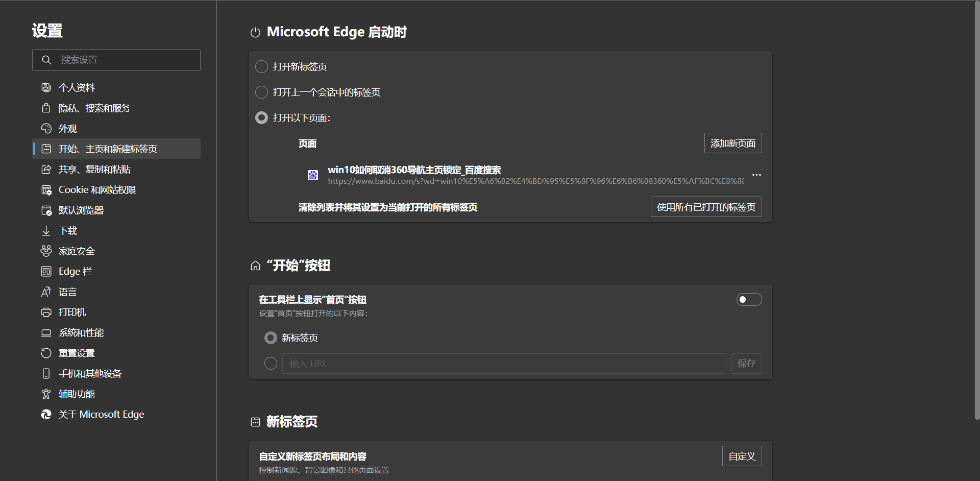
Task: Click the 打印机 printer icon
Action: coord(46,312)
